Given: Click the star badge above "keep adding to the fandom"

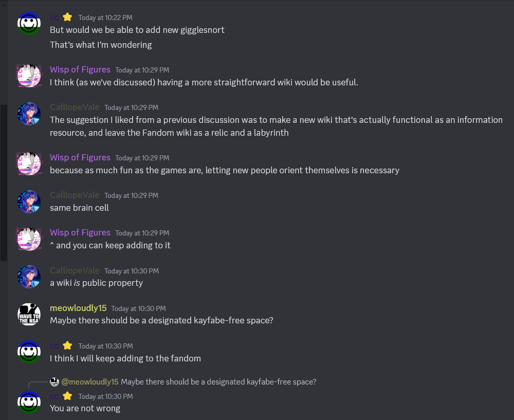Looking at the screenshot, I should point(67,345).
